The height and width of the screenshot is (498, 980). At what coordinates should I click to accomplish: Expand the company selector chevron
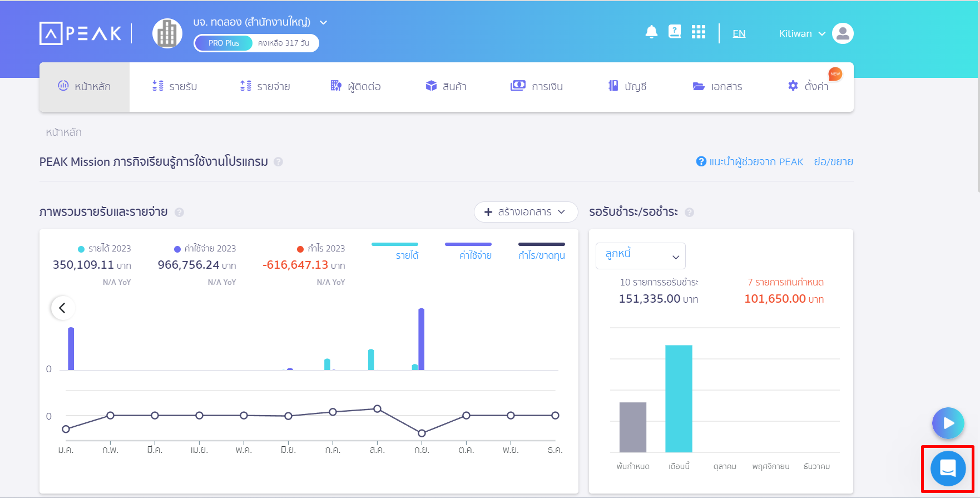tap(324, 23)
